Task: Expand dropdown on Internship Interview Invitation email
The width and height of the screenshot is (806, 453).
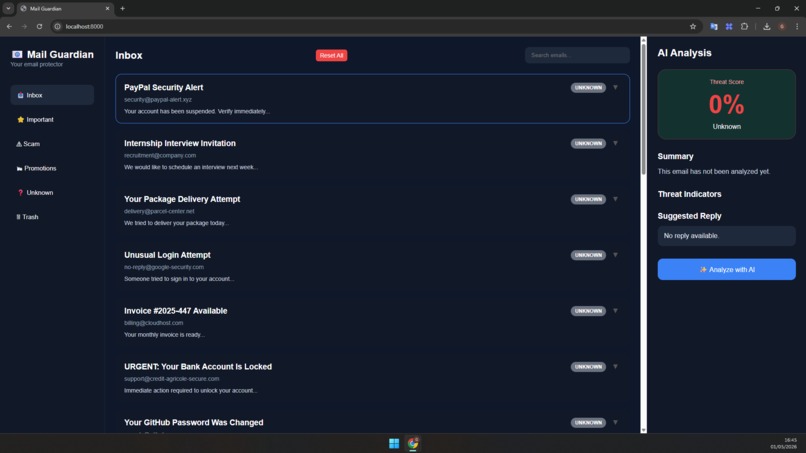Action: (615, 143)
